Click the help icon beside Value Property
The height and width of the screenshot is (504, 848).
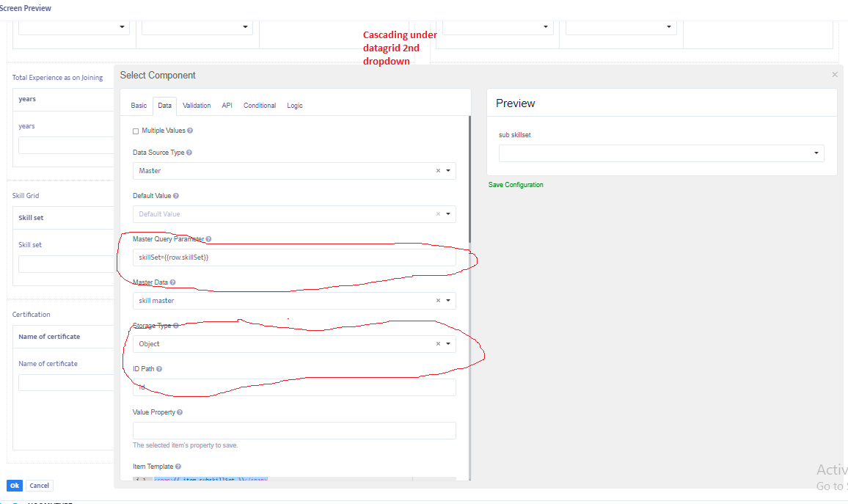[179, 412]
